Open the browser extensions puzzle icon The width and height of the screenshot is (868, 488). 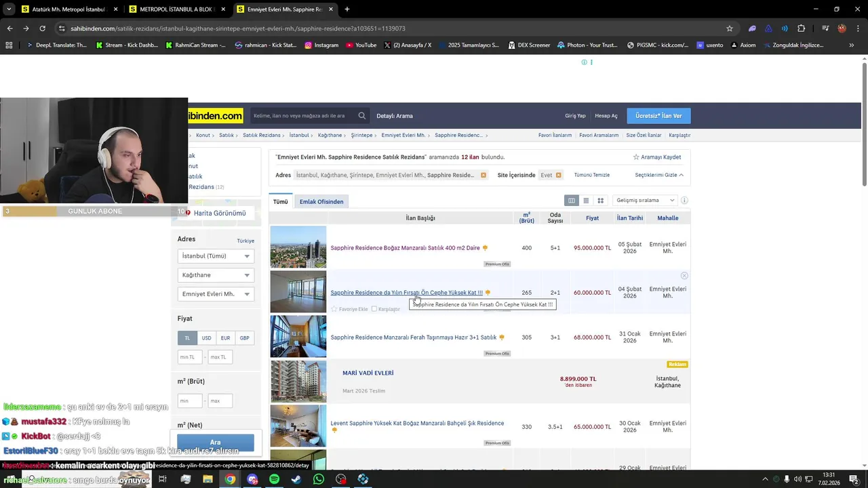pos(801,28)
